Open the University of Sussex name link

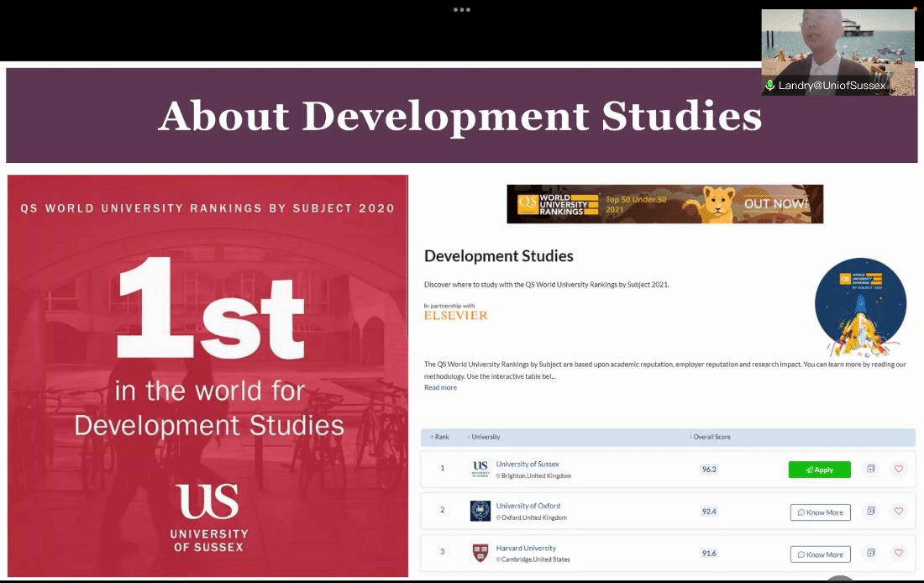527,464
